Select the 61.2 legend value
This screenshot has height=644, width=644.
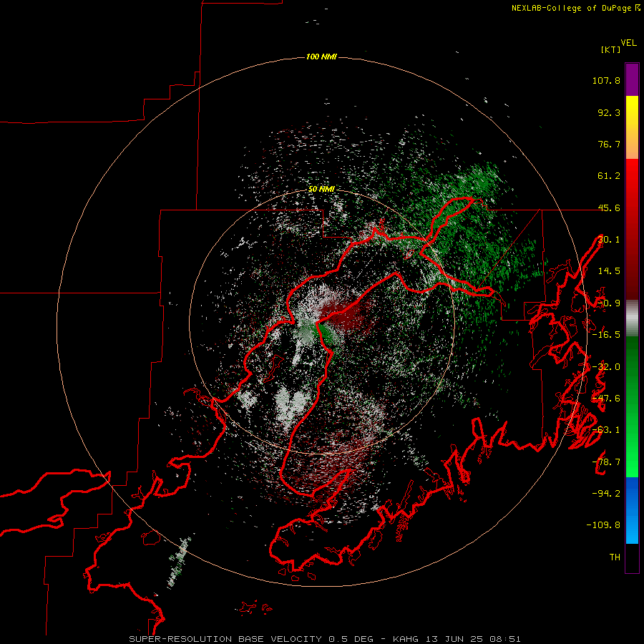609,176
